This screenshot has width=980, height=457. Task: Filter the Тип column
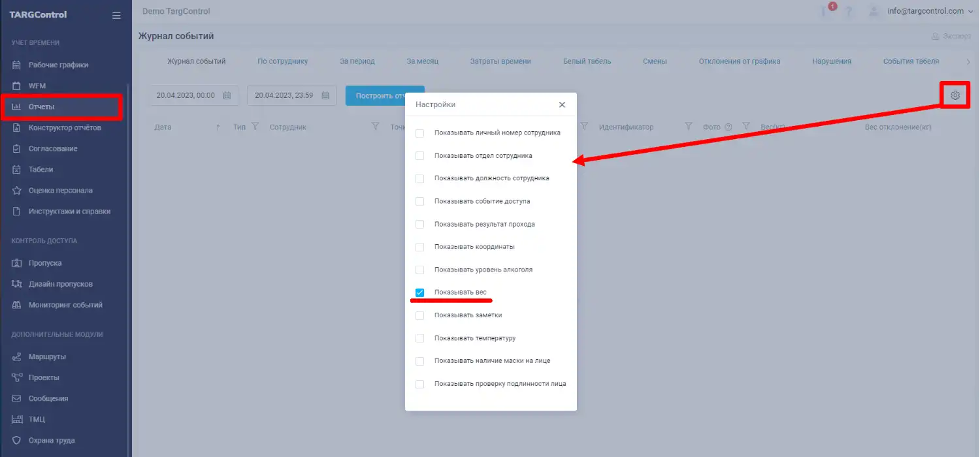click(x=255, y=127)
